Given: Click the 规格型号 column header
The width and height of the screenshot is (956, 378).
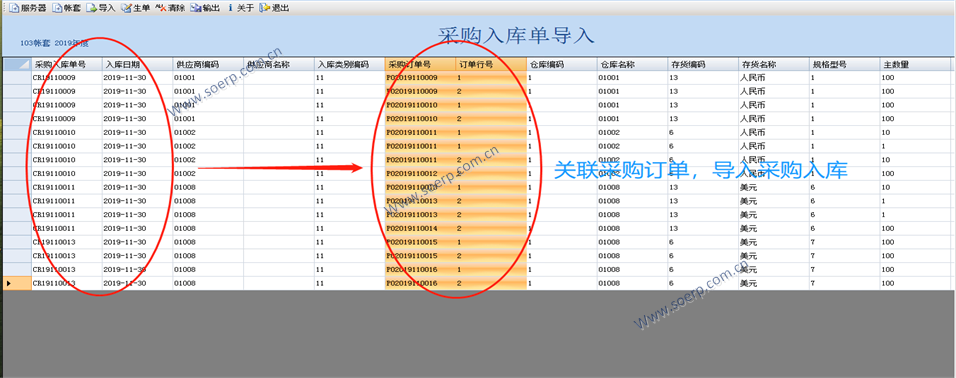Looking at the screenshot, I should (844, 64).
